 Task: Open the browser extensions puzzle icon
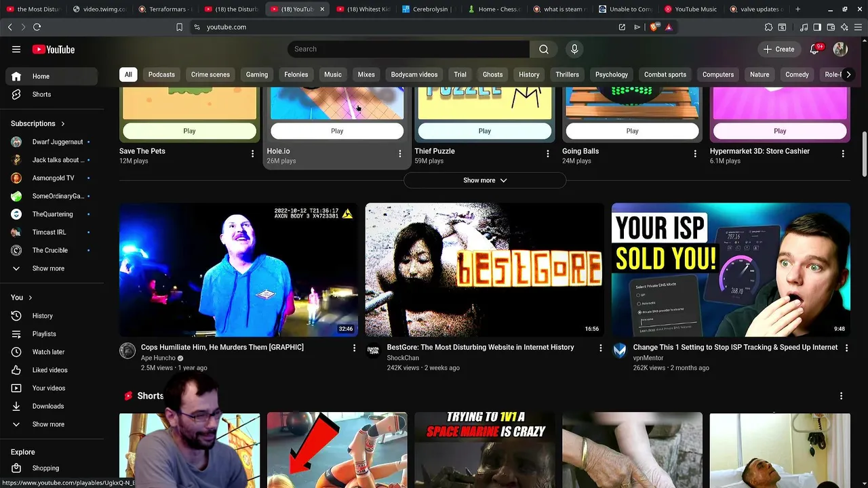pos(768,27)
